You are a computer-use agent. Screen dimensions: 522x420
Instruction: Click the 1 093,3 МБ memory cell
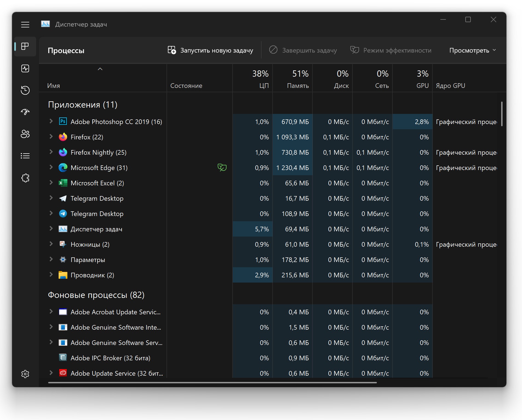292,137
